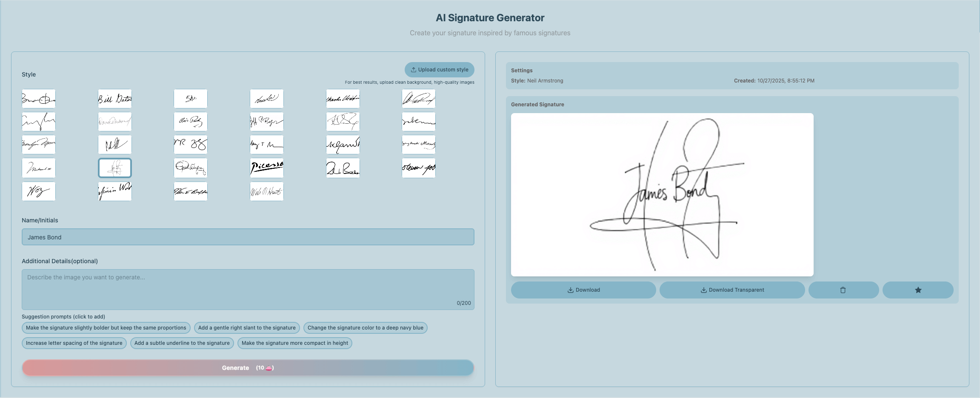Add the 'gentle right slant' suggestion prompt
This screenshot has height=398, width=980.
[x=246, y=327]
